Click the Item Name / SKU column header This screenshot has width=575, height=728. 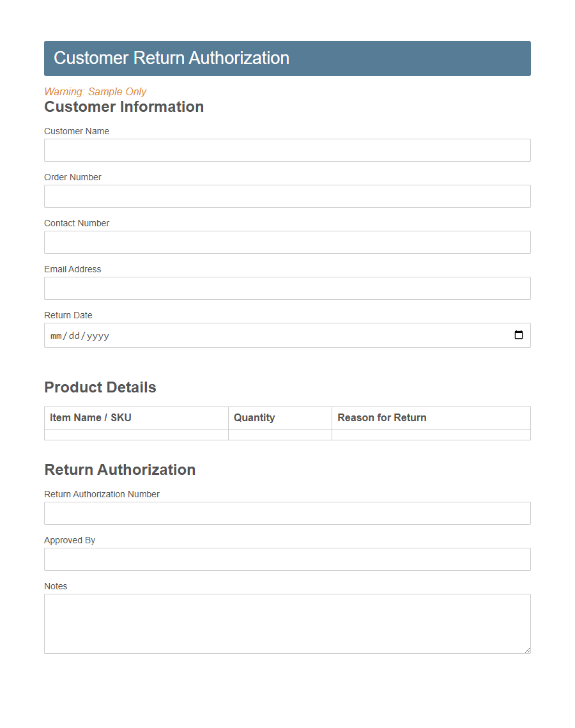pos(90,417)
